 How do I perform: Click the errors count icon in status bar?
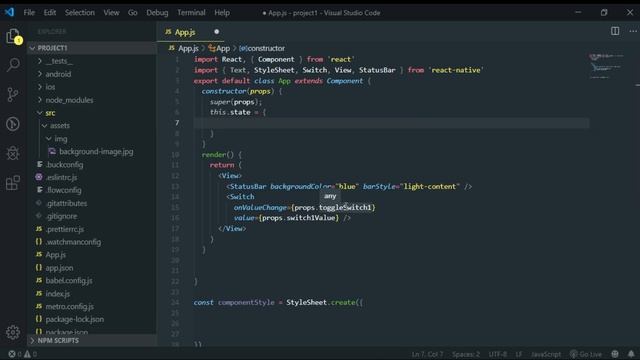(12, 354)
